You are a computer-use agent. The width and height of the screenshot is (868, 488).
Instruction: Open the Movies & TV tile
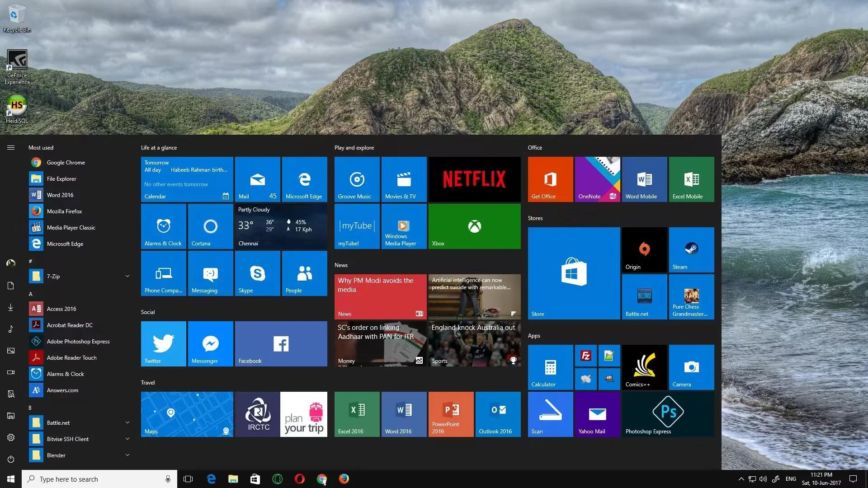(x=404, y=179)
